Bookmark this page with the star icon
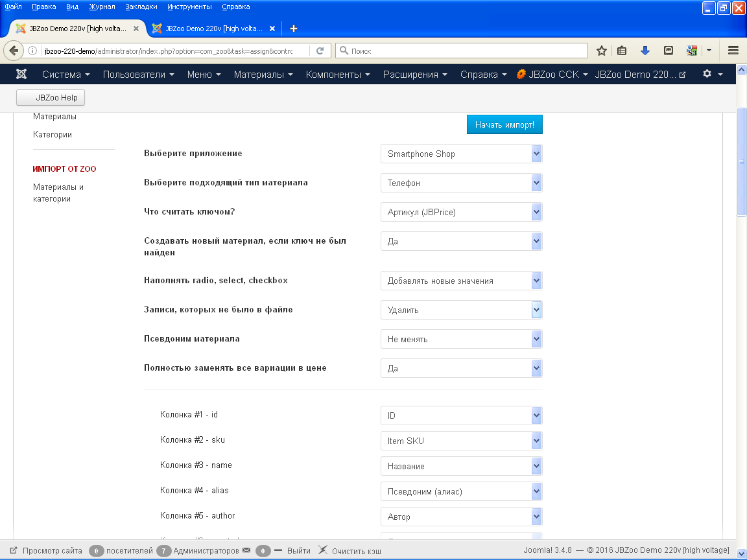The image size is (747, 560). [602, 51]
